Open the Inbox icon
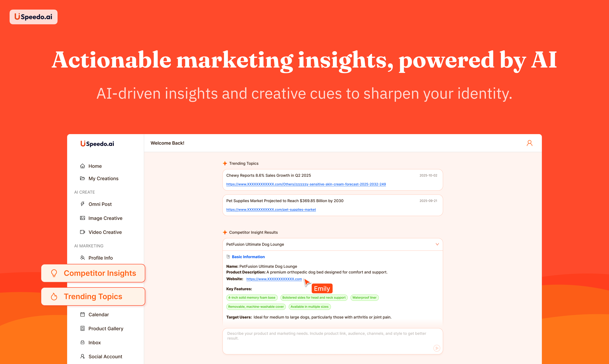The width and height of the screenshot is (609, 364). tap(82, 342)
